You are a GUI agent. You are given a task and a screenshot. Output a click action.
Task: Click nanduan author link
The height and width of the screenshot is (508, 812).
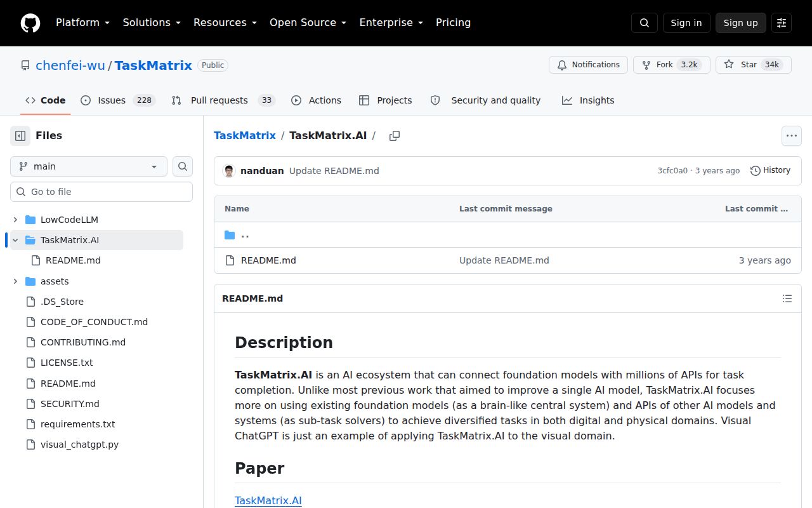click(x=262, y=171)
